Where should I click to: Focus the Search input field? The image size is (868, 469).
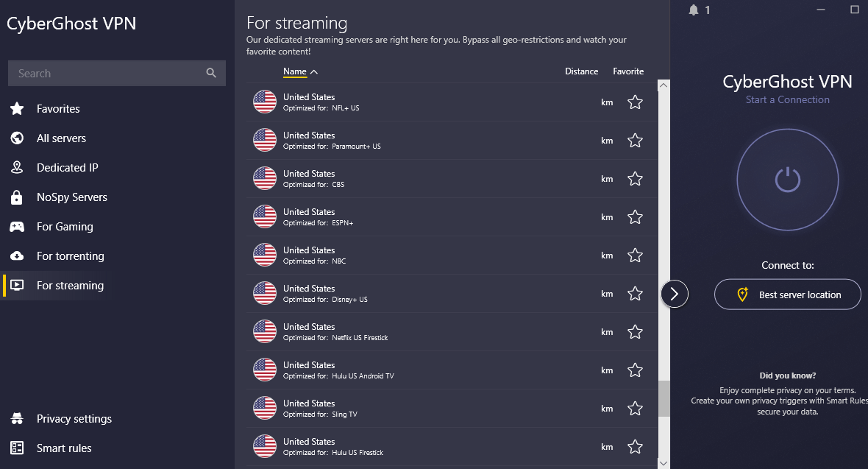pos(107,74)
